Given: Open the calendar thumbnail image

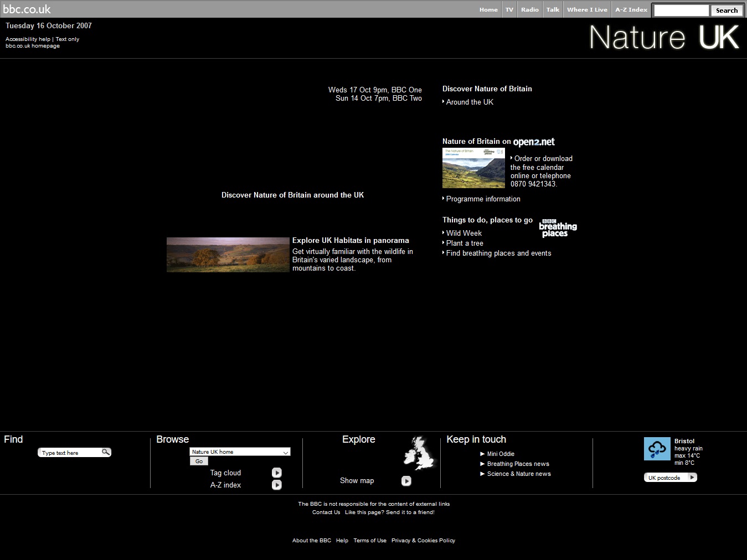Looking at the screenshot, I should point(473,168).
